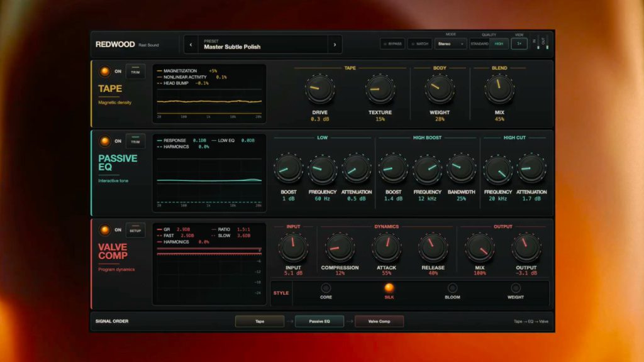Toggle the Tape module power light
This screenshot has width=644, height=362.
(105, 72)
